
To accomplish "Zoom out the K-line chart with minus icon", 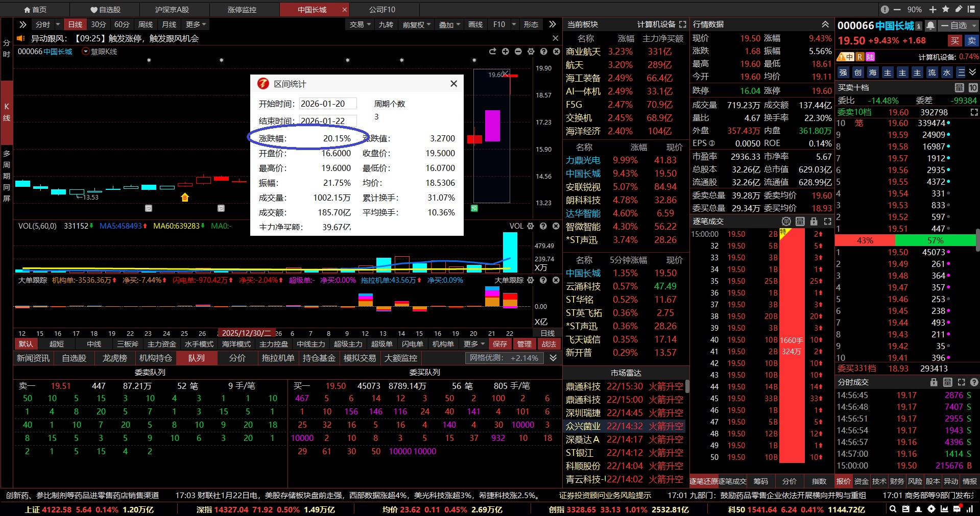I will [x=518, y=52].
